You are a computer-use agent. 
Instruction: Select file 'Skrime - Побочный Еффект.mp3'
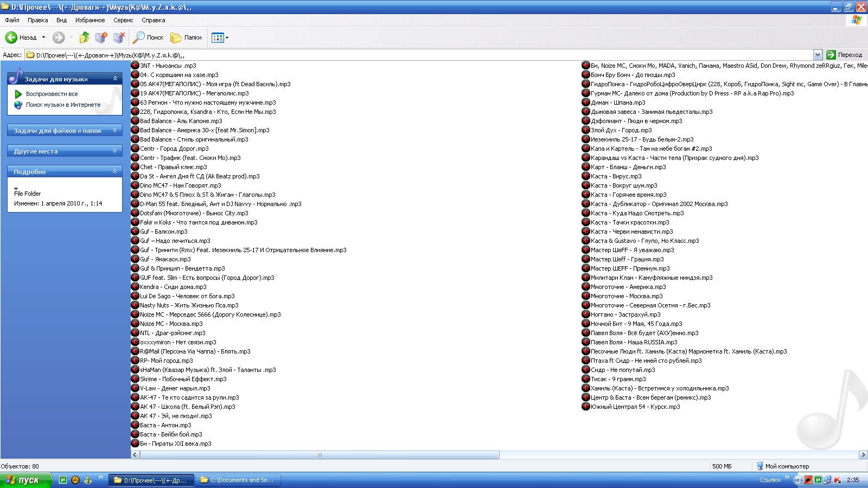(179, 379)
